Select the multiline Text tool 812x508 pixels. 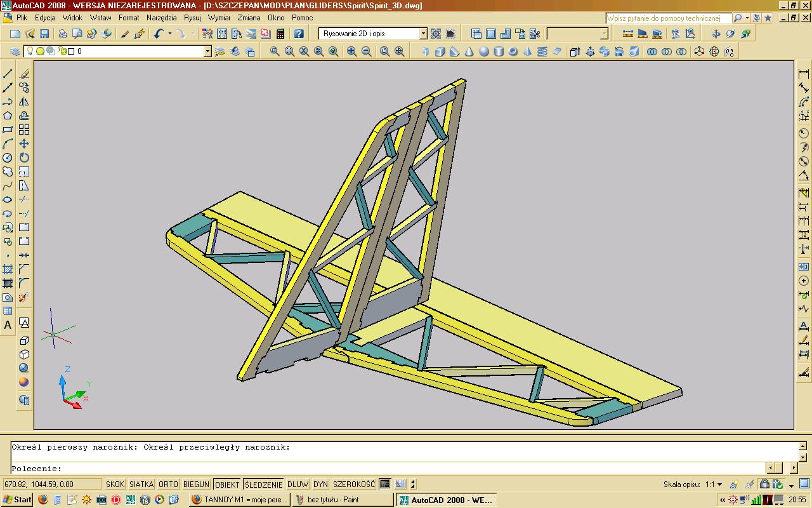tap(8, 325)
